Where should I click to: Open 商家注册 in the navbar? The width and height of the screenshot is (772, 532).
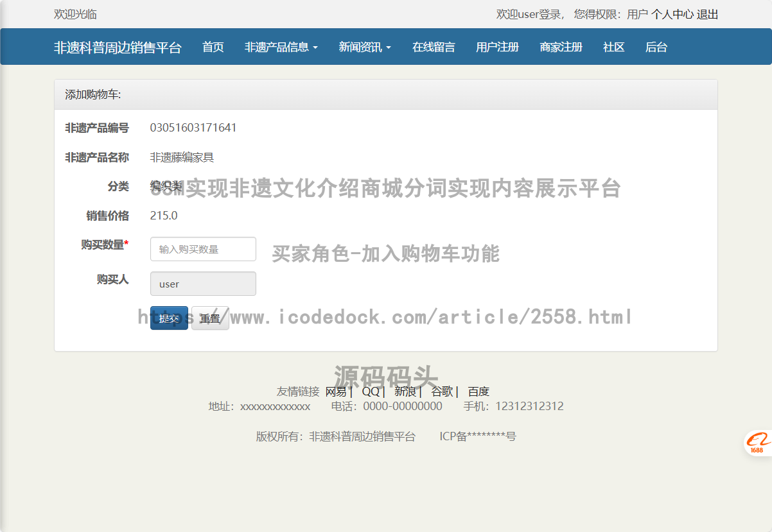pos(561,47)
